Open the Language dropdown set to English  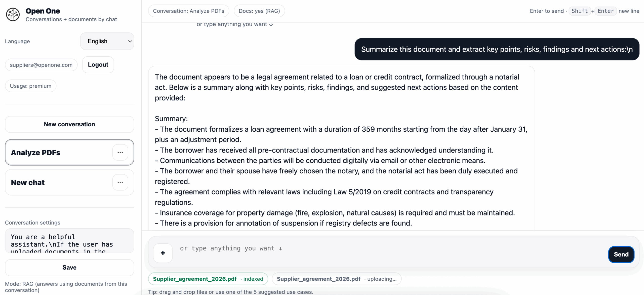tap(107, 41)
